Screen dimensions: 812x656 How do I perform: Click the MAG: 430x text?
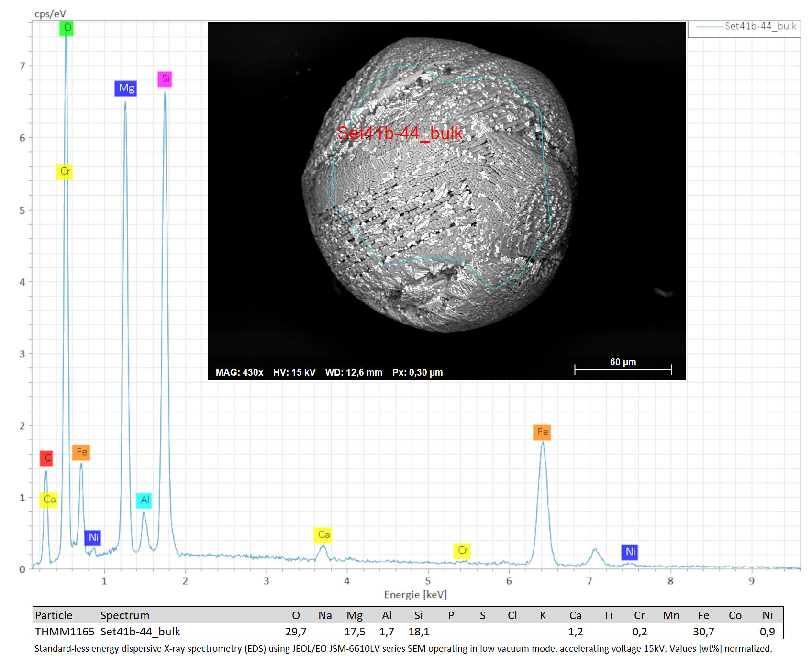coord(239,372)
